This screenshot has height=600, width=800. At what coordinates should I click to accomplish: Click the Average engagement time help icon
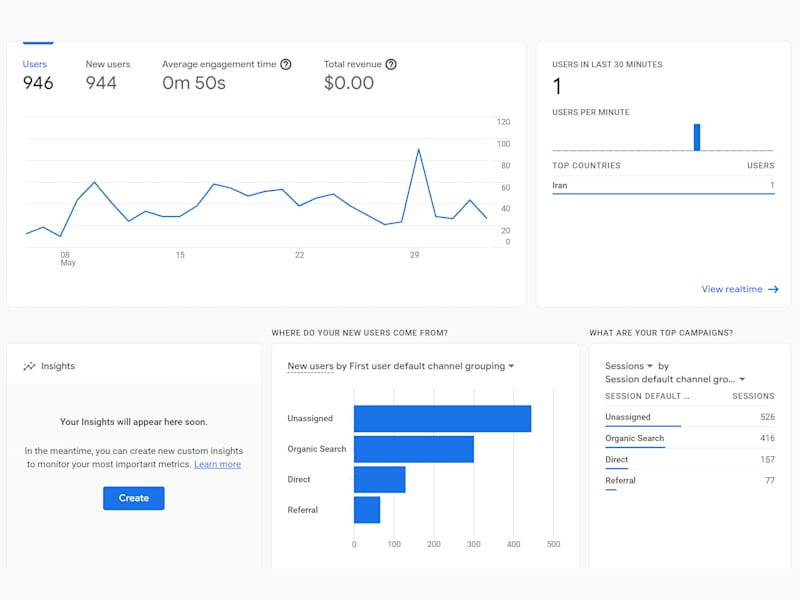click(x=286, y=64)
